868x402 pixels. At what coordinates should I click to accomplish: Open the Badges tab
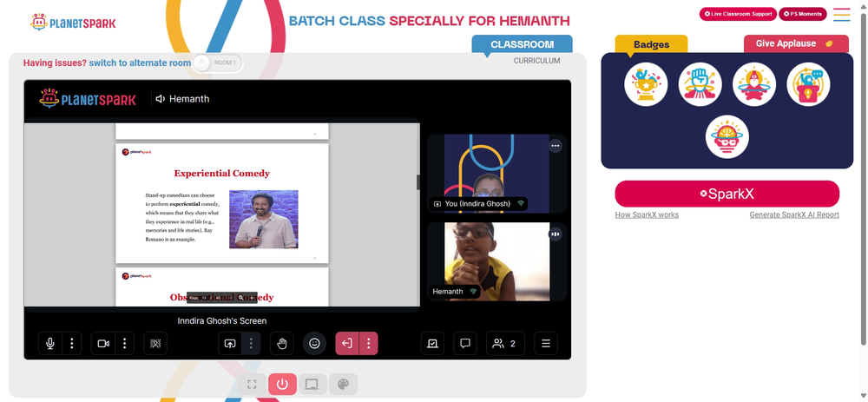[652, 45]
